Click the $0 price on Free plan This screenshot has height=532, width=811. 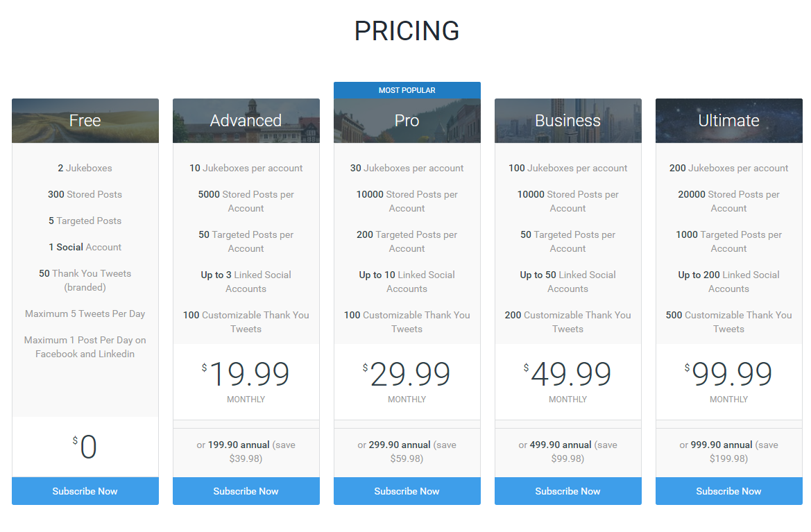tap(85, 447)
